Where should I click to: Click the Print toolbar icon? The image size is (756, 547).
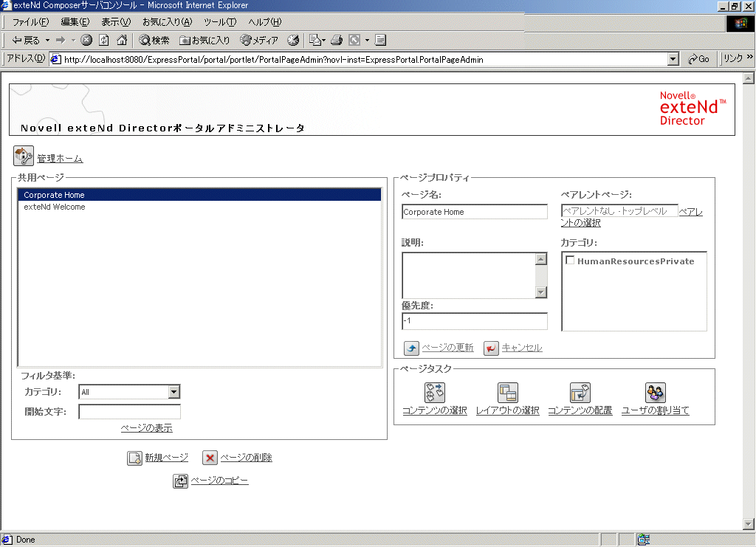(x=337, y=40)
